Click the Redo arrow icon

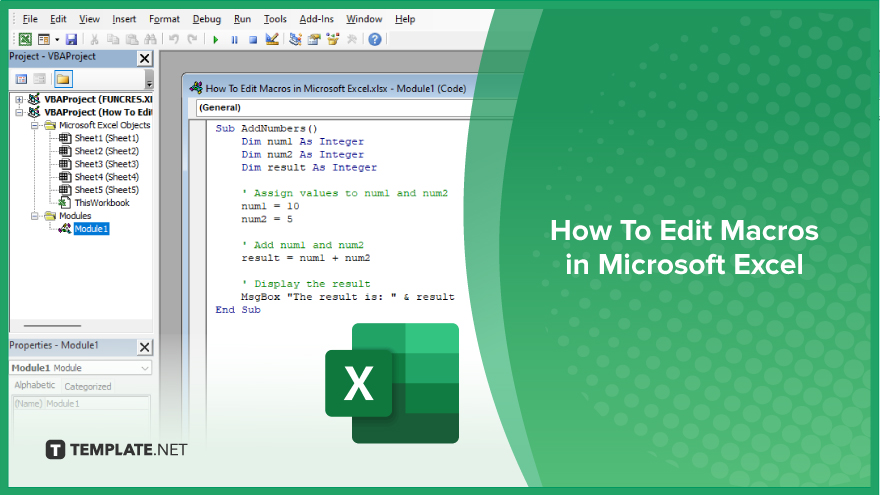(x=192, y=39)
